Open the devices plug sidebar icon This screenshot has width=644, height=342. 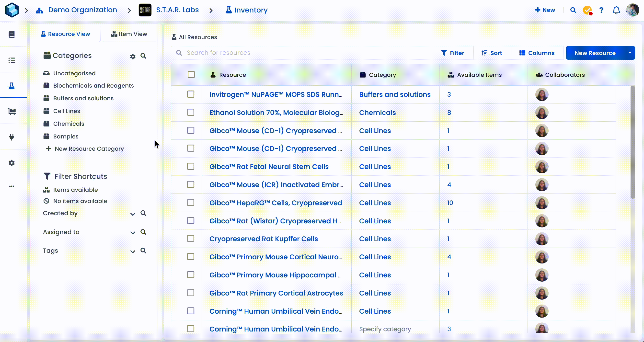pyautogui.click(x=11, y=137)
